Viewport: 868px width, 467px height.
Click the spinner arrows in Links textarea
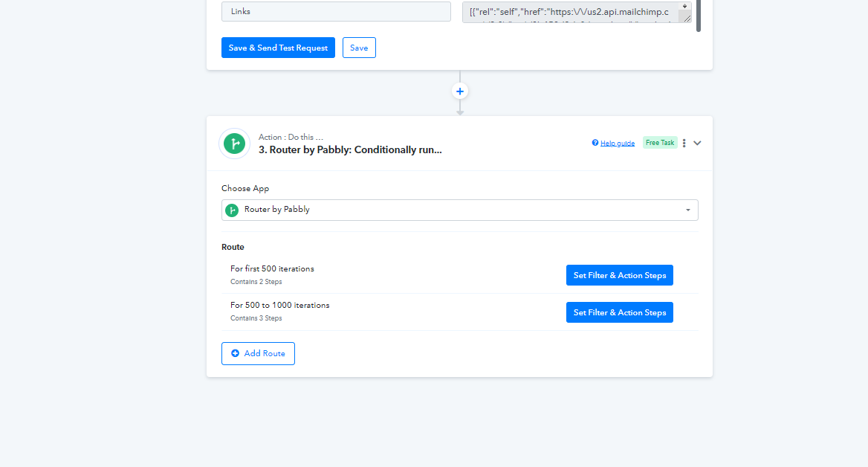(684, 7)
